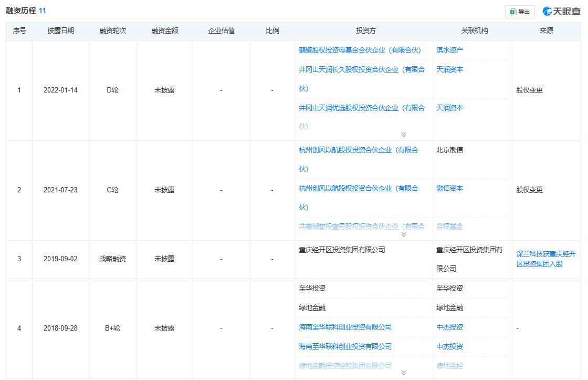Click the 导出 export button
Screen dimensions: 588x380
point(520,12)
